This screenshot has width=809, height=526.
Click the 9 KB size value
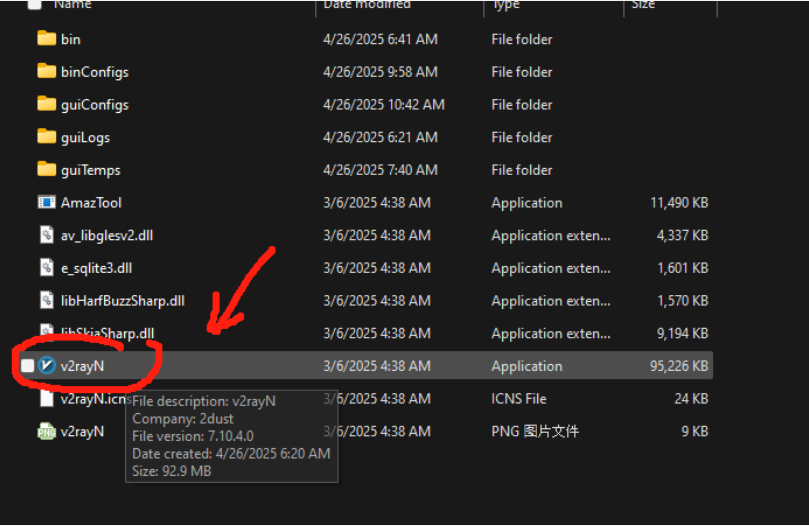[x=695, y=431]
